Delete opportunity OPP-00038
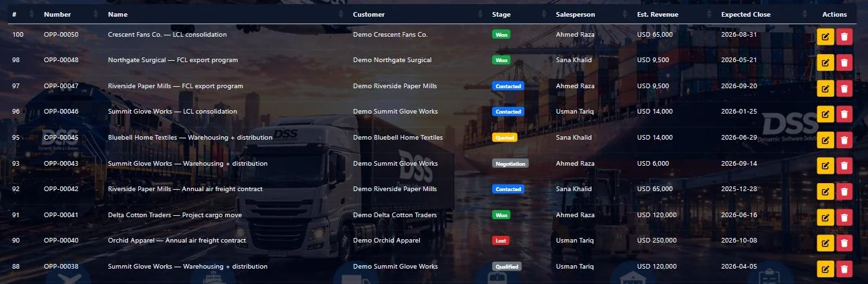This screenshot has width=868, height=284. pos(844,269)
